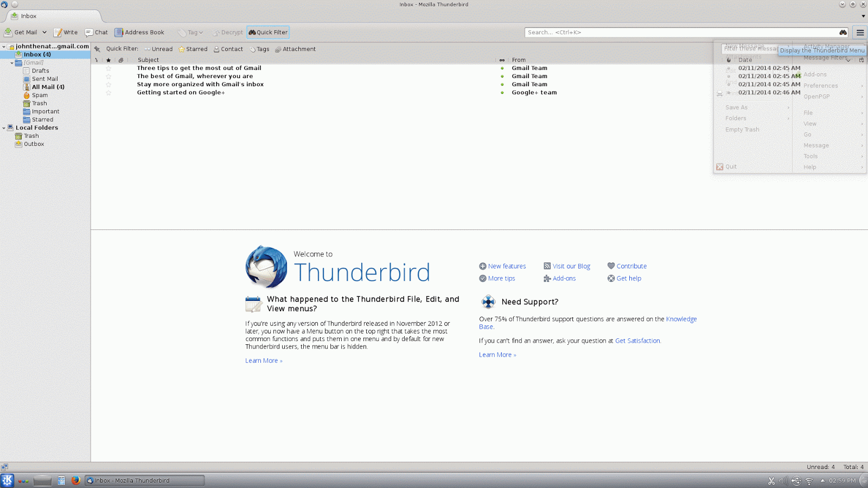Collapse the [Gmail] folder twisty
The width and height of the screenshot is (868, 488).
click(x=12, y=63)
